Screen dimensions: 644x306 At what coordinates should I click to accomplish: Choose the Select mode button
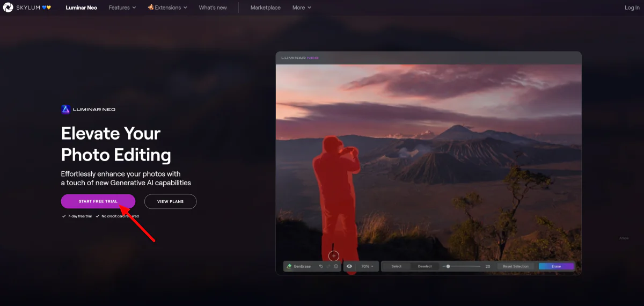pos(397,266)
